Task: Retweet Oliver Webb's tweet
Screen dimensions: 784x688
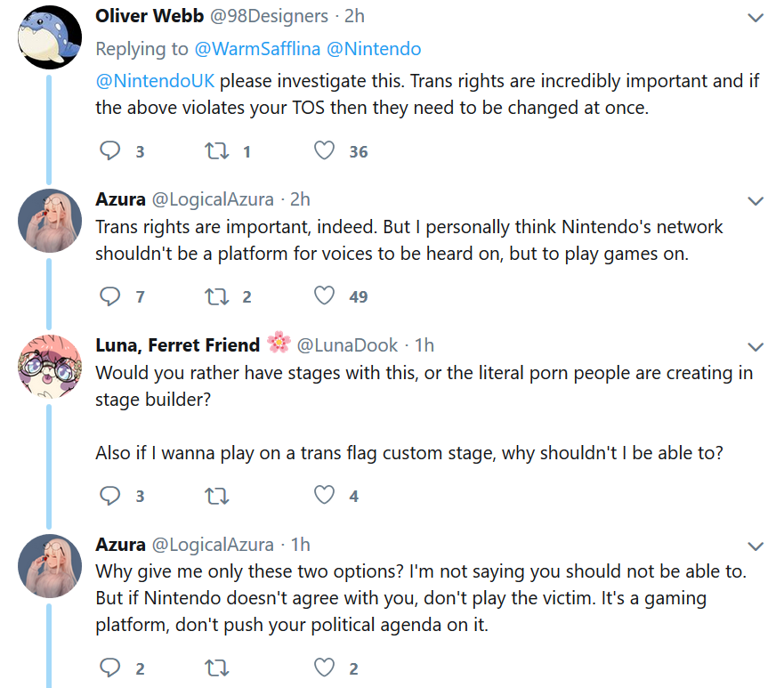Action: (x=217, y=150)
